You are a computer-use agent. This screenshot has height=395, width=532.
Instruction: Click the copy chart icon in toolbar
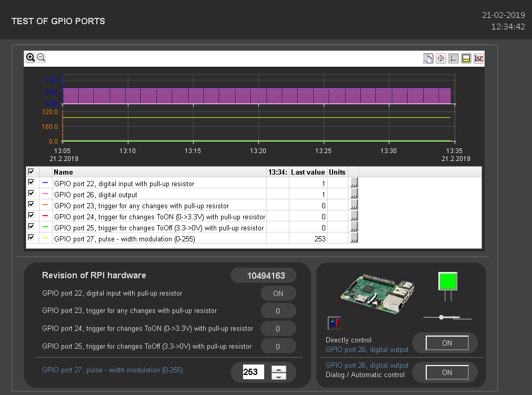point(428,58)
